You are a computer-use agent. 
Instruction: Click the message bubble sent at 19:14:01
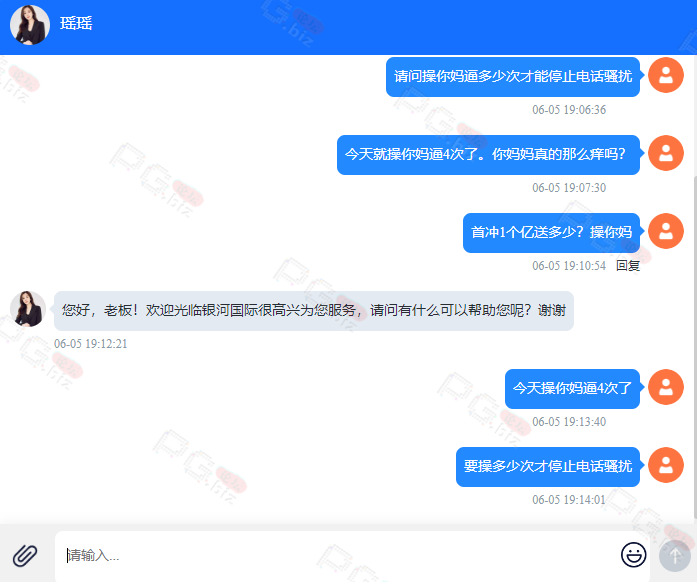click(548, 467)
